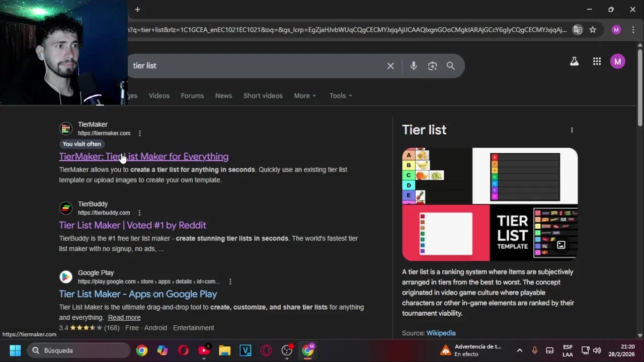Clear the search box text
The width and height of the screenshot is (644, 362).
click(390, 66)
